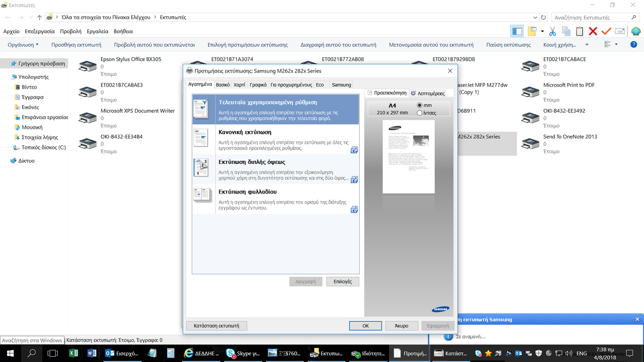
Task: Open Task View on taskbar
Action: tap(52, 353)
